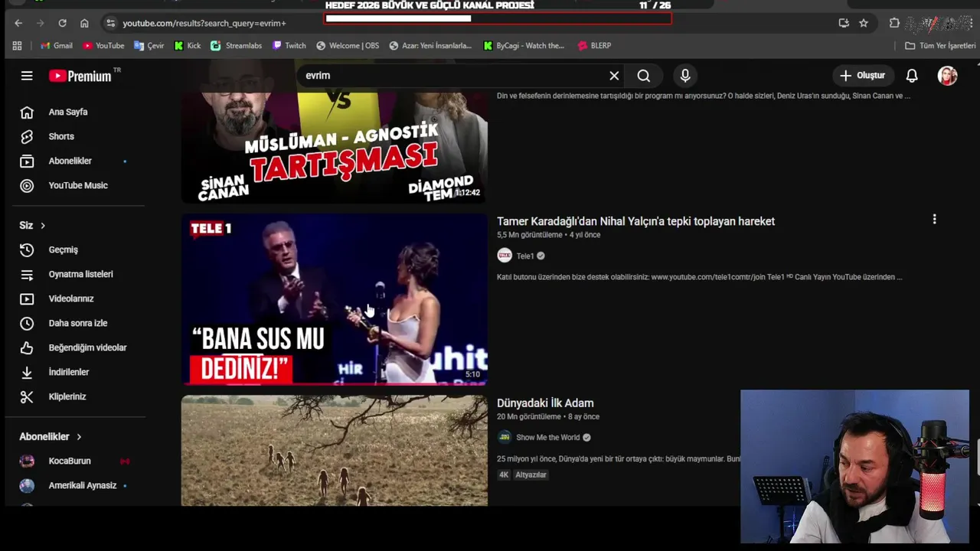Click the browser home button
The image size is (980, 551).
(x=84, y=23)
